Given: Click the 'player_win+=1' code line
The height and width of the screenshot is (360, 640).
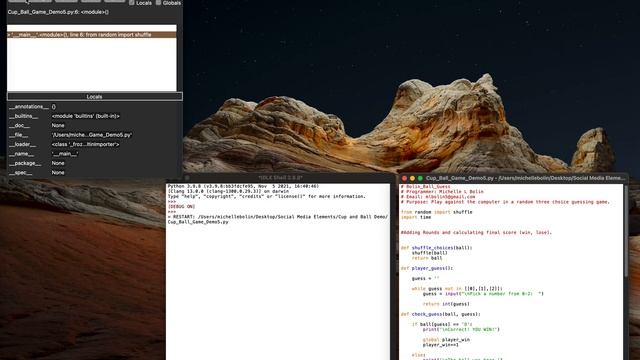Looking at the screenshot, I should [440, 345].
